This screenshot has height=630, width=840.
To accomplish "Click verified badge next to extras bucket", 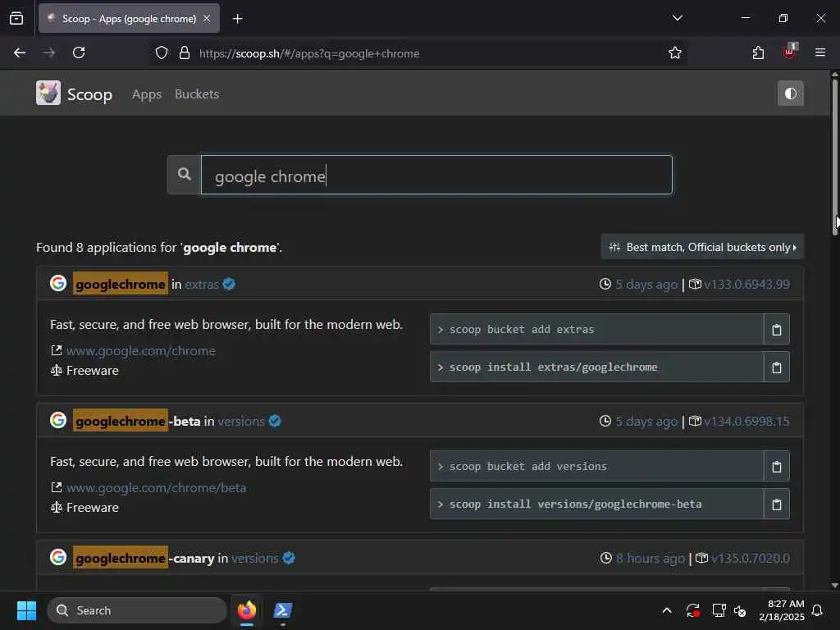I will pyautogui.click(x=229, y=284).
